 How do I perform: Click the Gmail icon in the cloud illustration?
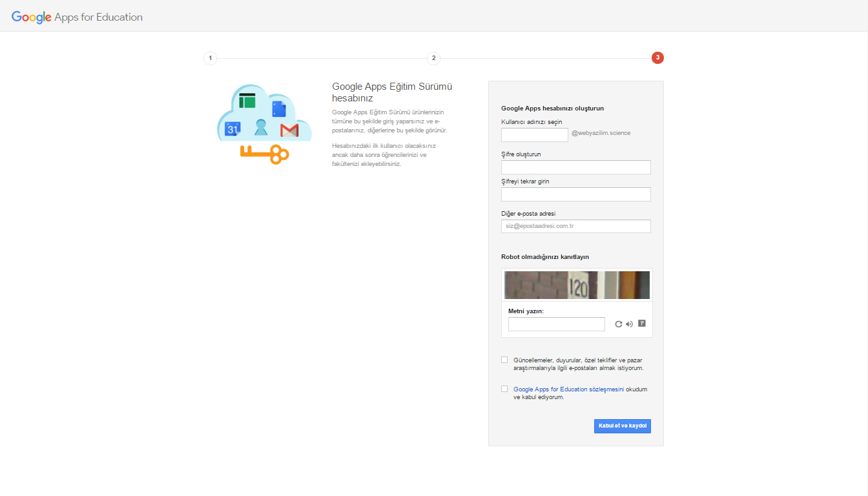click(x=289, y=130)
